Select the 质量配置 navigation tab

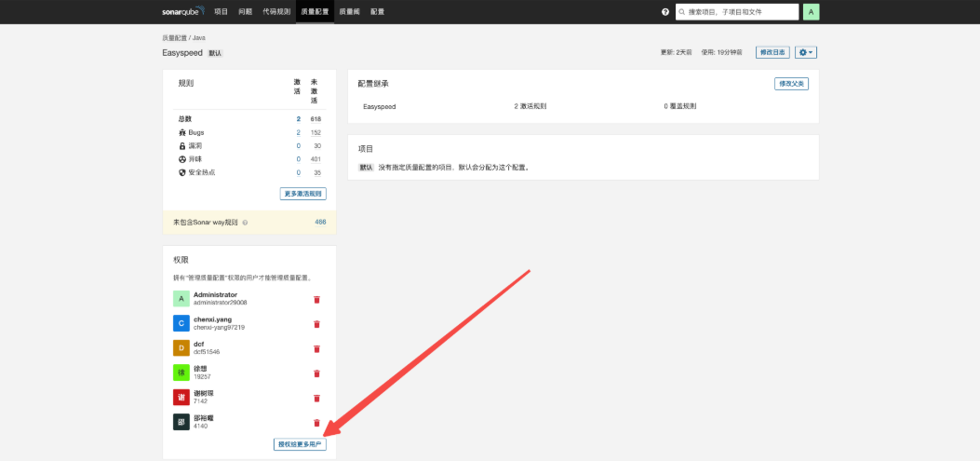click(315, 12)
